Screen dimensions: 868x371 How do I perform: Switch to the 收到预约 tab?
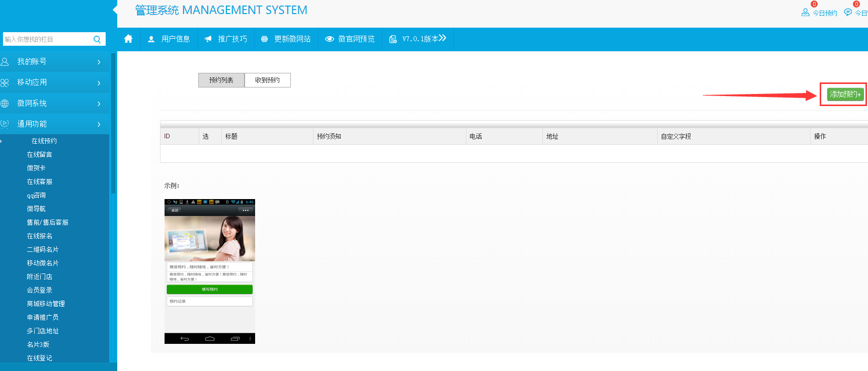267,80
